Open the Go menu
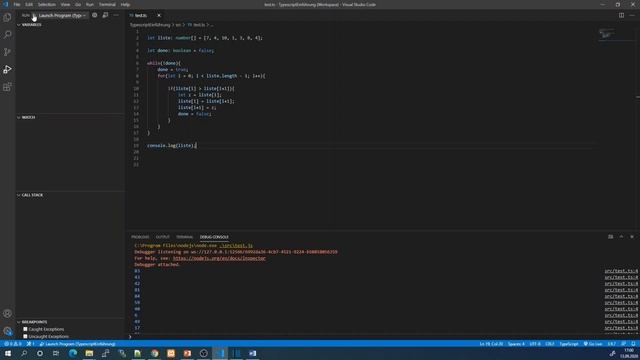This screenshot has height=360, width=640. 78,4
